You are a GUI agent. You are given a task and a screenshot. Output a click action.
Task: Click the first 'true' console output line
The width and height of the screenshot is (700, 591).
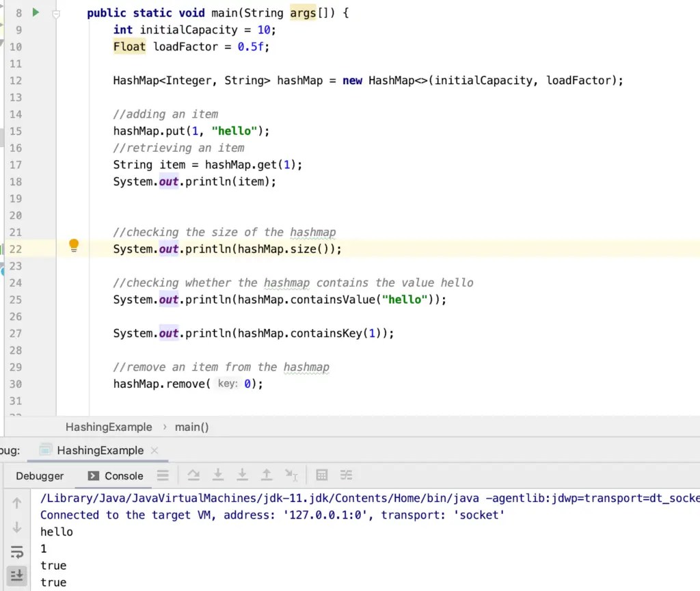coord(53,566)
